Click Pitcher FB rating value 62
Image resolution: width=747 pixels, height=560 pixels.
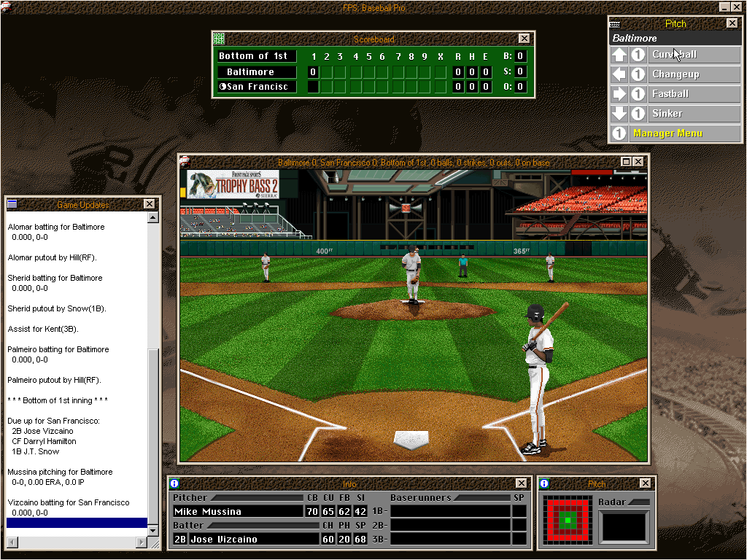click(x=344, y=511)
